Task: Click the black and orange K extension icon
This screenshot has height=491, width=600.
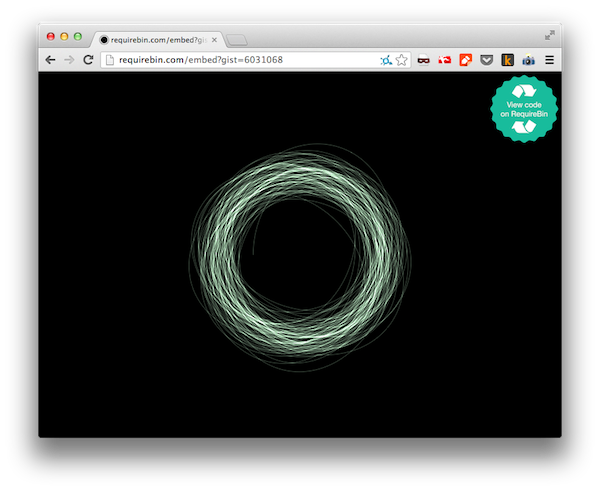Action: point(507,60)
